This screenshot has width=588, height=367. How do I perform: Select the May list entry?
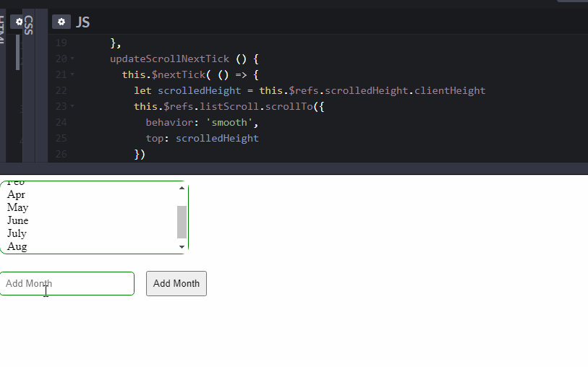[17, 207]
